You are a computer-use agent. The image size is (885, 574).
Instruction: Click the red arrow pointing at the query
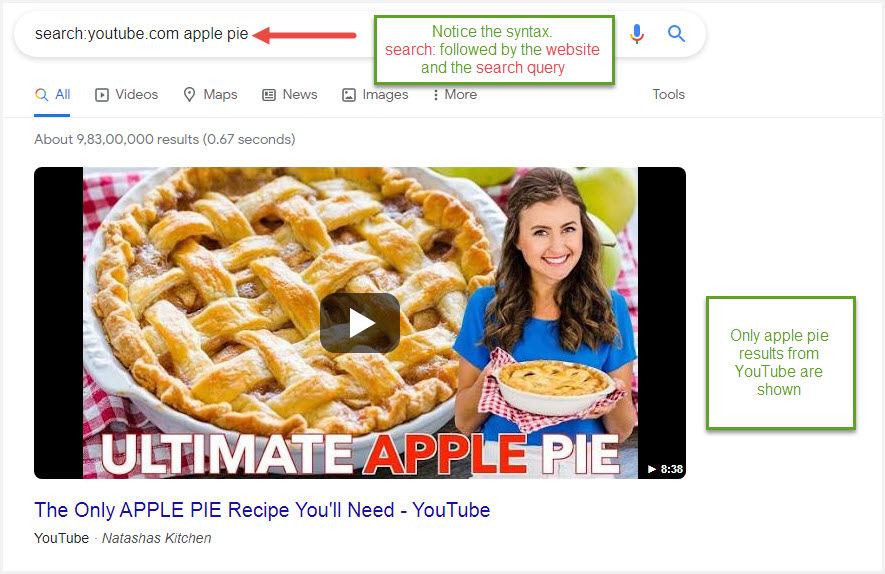click(304, 35)
